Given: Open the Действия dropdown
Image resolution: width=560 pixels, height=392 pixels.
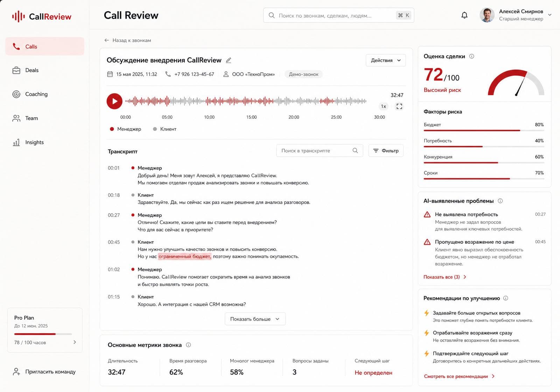Looking at the screenshot, I should coord(386,60).
